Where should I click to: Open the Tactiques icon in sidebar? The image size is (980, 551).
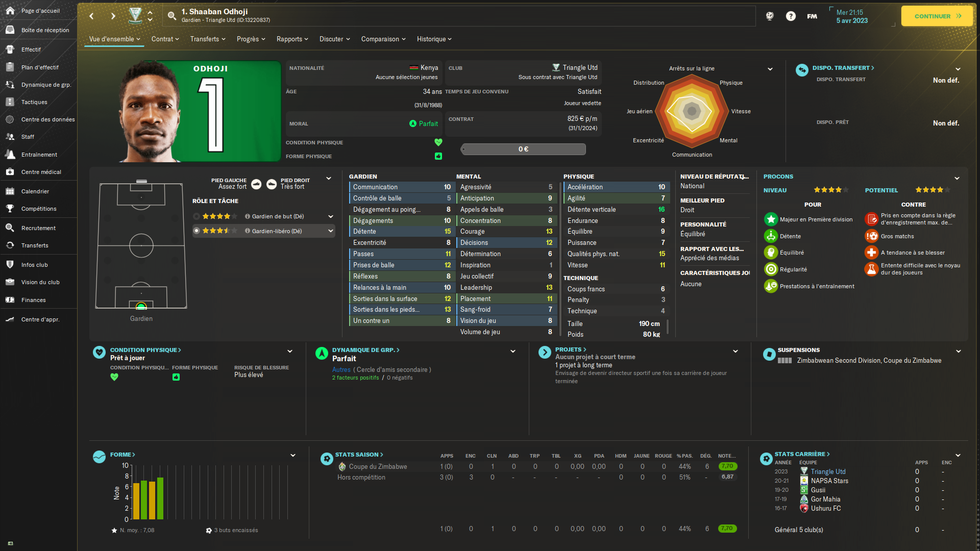pos(10,102)
